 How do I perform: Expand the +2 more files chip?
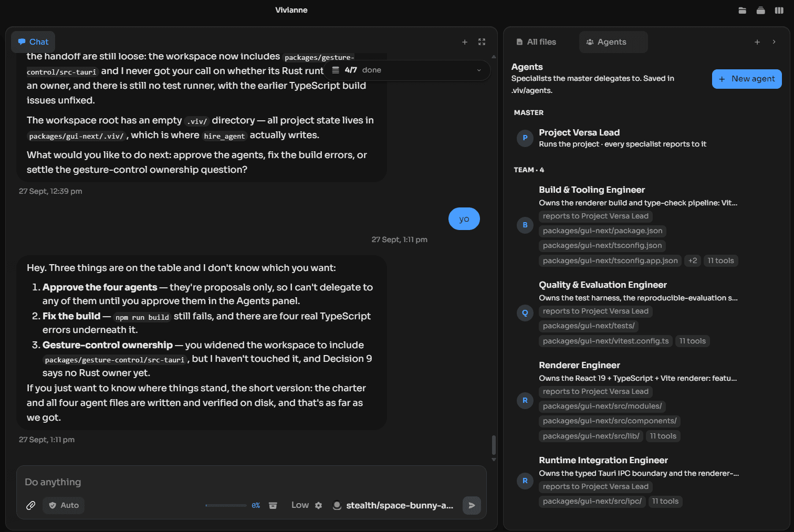(693, 260)
